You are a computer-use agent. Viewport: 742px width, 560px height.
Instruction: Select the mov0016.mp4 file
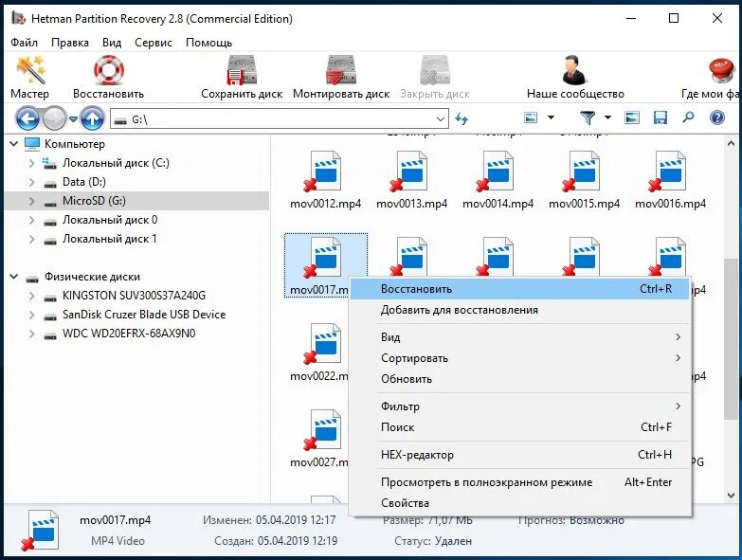tap(670, 180)
